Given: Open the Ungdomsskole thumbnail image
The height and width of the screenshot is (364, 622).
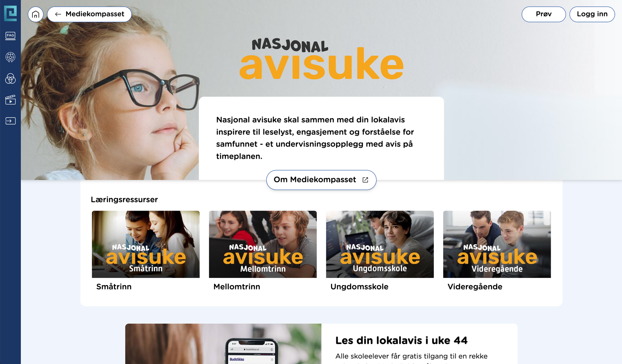Looking at the screenshot, I should click(380, 244).
